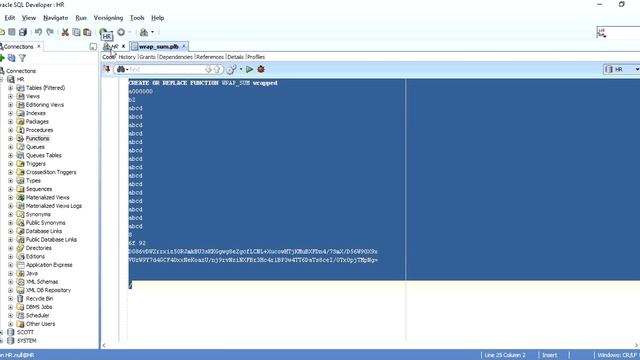Expand the Procedures node
This screenshot has height=360, width=640.
pyautogui.click(x=11, y=130)
